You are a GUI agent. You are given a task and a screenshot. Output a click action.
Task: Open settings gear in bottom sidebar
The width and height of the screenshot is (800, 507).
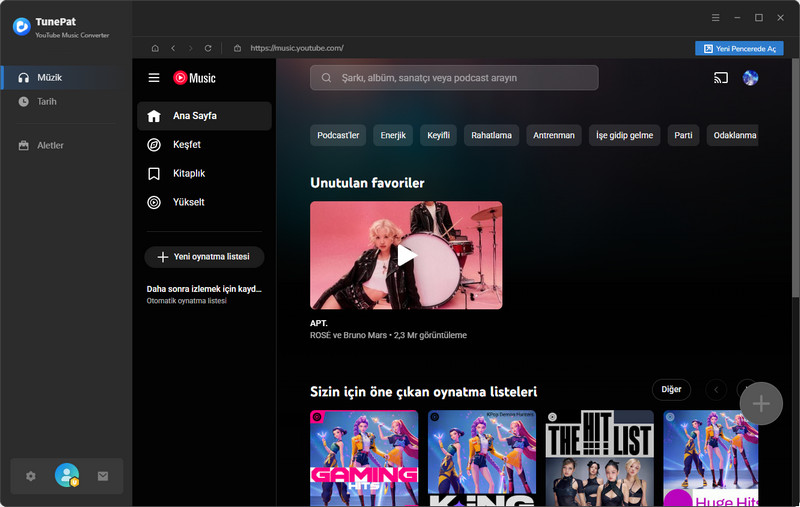click(x=31, y=476)
